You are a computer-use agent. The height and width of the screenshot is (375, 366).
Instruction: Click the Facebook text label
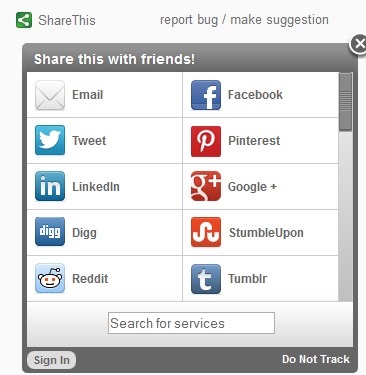[x=255, y=95]
